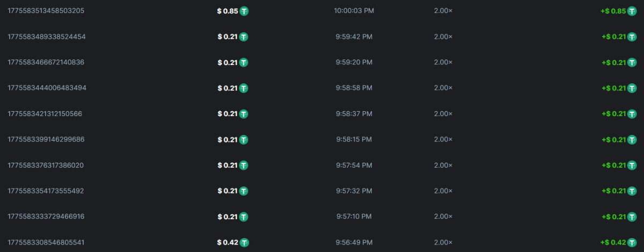Screen dimensions: 644x252
Task: Click the white $0.21 bet amount in the 9:57:54 PM row
Action: click(x=227, y=165)
